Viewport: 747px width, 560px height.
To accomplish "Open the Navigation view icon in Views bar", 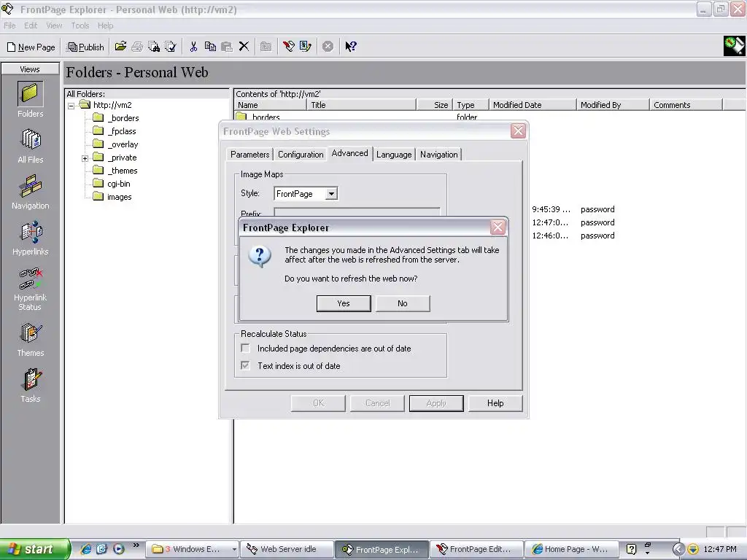I will tap(30, 192).
